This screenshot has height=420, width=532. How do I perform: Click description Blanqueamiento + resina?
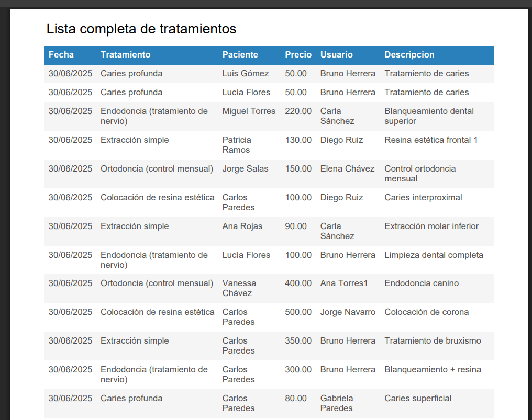(x=433, y=369)
